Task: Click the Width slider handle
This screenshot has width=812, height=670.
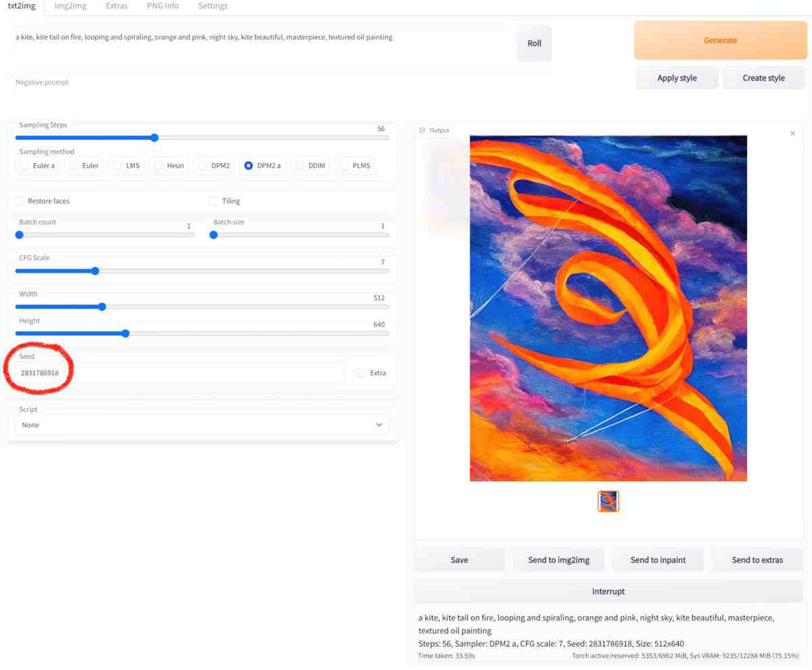Action: point(102,307)
